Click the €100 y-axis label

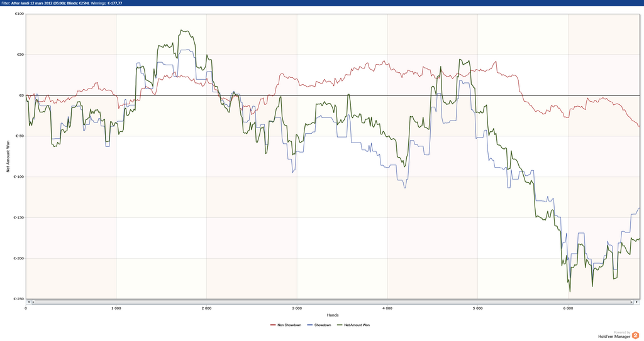[x=19, y=14]
